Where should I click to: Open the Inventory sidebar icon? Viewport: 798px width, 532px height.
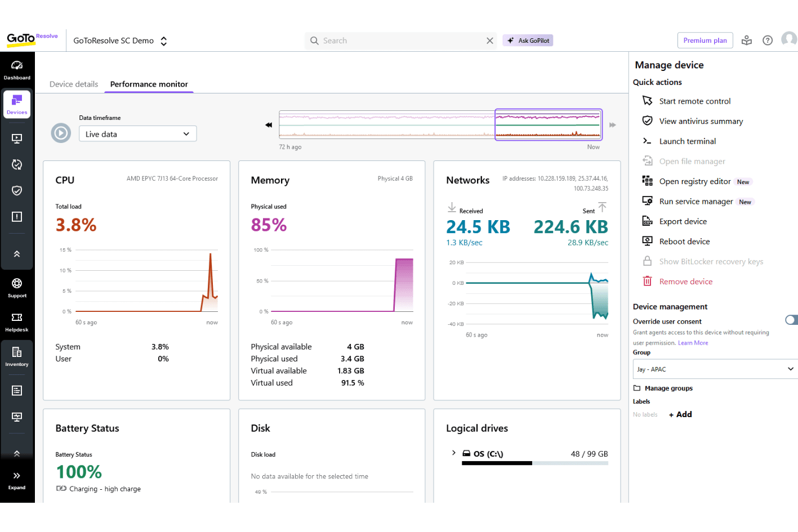[17, 356]
